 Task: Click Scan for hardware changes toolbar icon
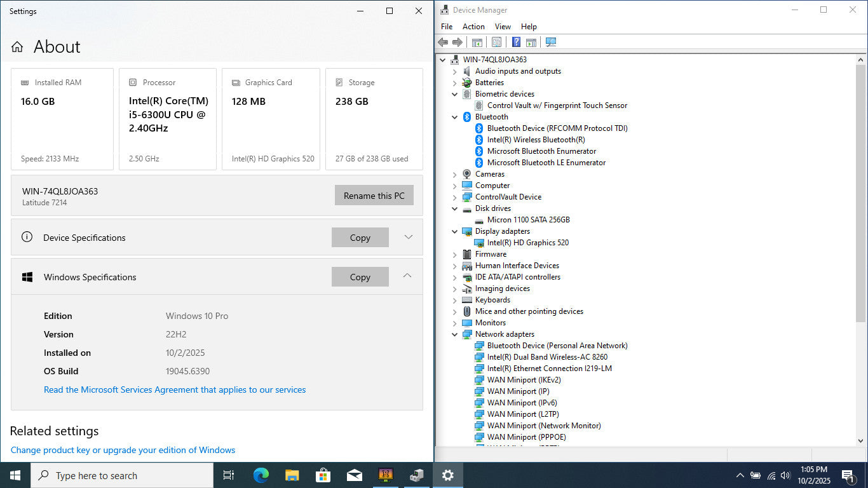point(551,42)
